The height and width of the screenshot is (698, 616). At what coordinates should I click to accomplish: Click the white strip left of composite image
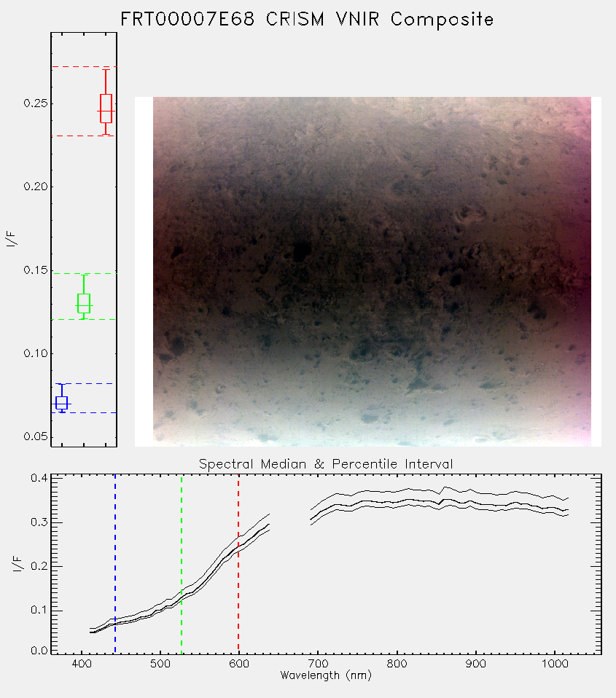pos(144,272)
